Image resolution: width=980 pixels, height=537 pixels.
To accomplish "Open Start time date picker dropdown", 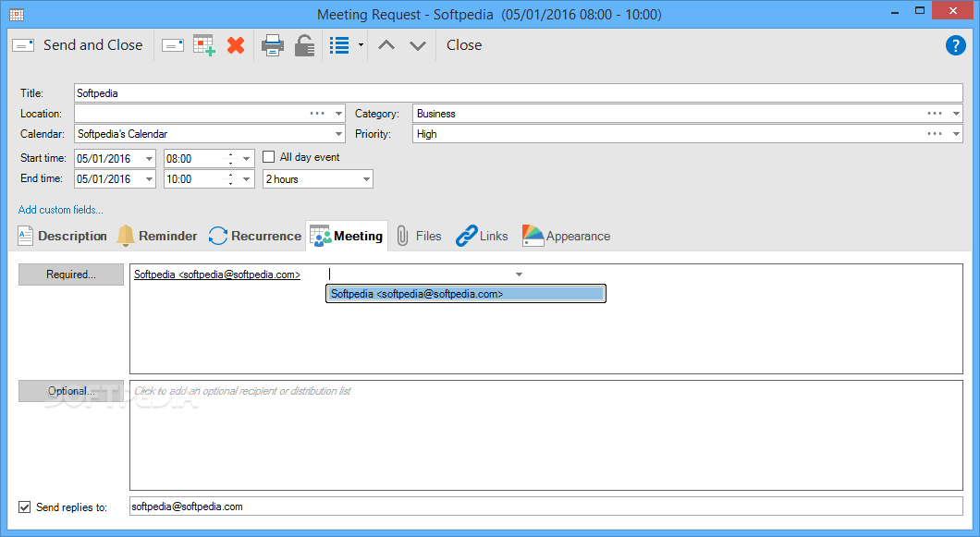I will point(149,159).
